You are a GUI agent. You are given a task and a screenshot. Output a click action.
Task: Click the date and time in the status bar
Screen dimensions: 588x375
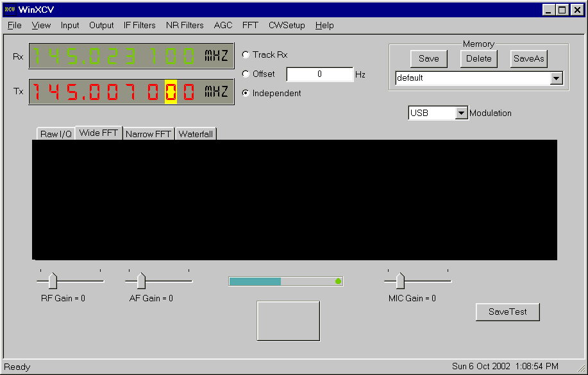point(505,366)
